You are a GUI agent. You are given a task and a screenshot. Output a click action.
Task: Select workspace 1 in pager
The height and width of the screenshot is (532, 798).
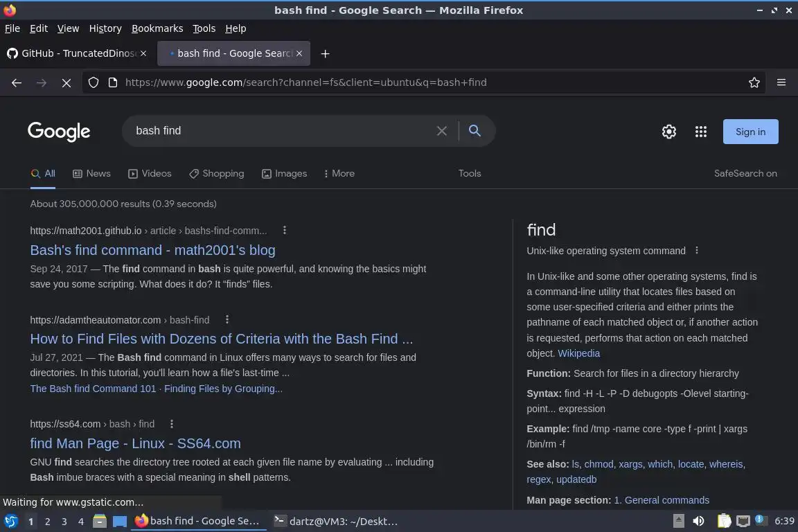coord(30,522)
